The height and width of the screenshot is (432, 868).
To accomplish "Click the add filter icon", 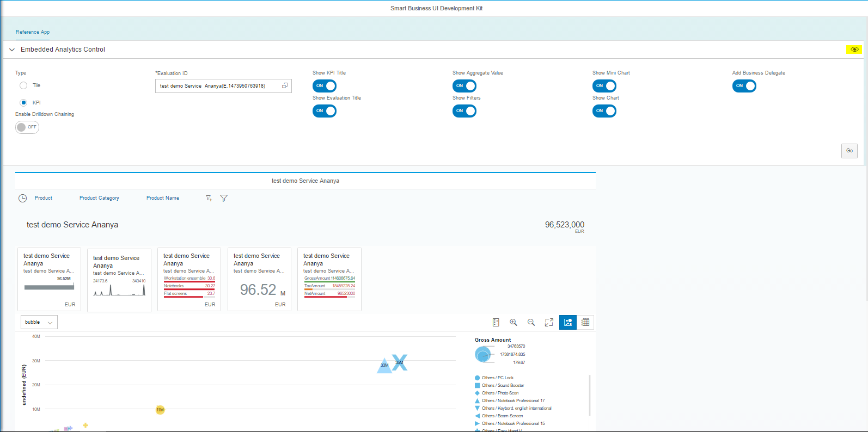I will pos(209,199).
